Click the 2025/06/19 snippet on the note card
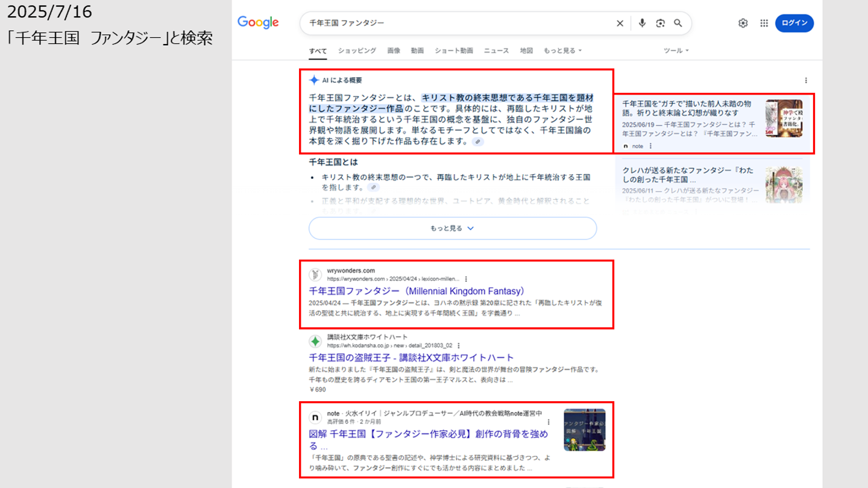868x488 pixels. (x=690, y=130)
